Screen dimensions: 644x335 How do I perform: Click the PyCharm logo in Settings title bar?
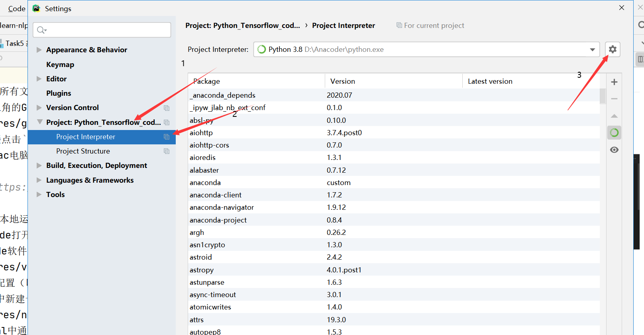(x=36, y=8)
